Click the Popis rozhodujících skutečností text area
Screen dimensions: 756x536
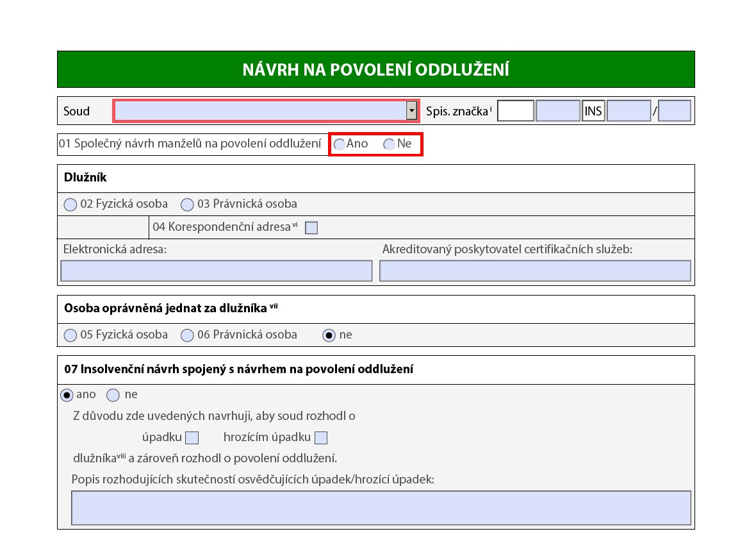(381, 508)
